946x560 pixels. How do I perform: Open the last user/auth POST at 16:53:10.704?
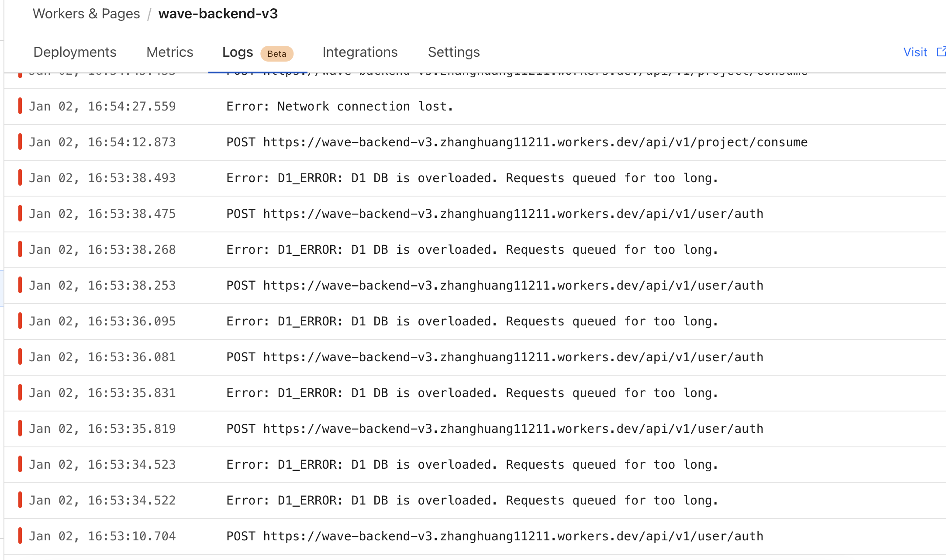coord(494,536)
